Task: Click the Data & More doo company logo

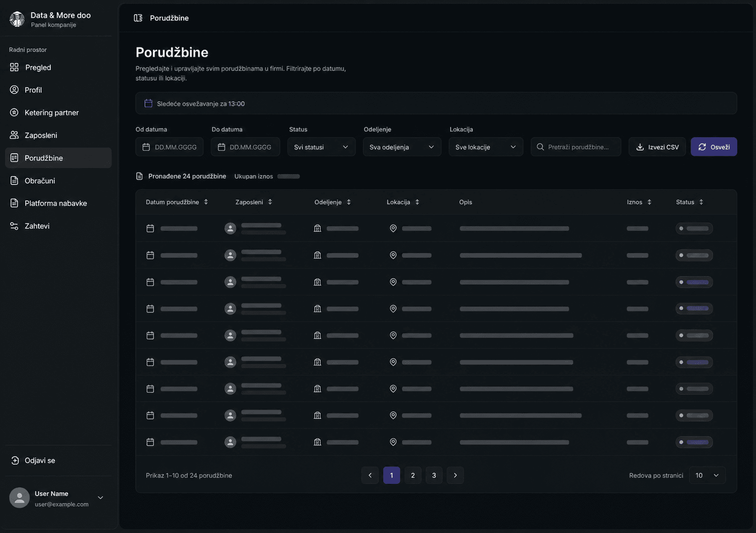Action: click(x=17, y=19)
